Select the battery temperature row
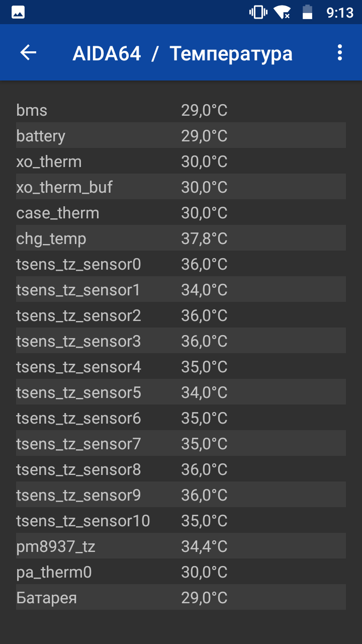Image resolution: width=362 pixels, height=644 pixels. [x=181, y=135]
